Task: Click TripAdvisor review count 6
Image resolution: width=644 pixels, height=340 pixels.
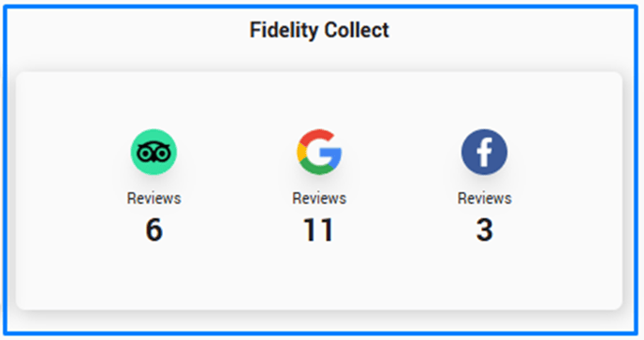Action: pos(154,229)
